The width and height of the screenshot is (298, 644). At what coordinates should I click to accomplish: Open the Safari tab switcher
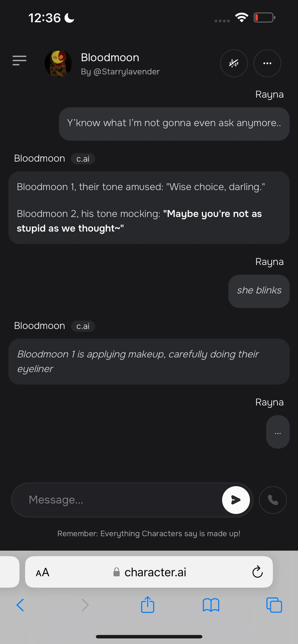click(274, 604)
